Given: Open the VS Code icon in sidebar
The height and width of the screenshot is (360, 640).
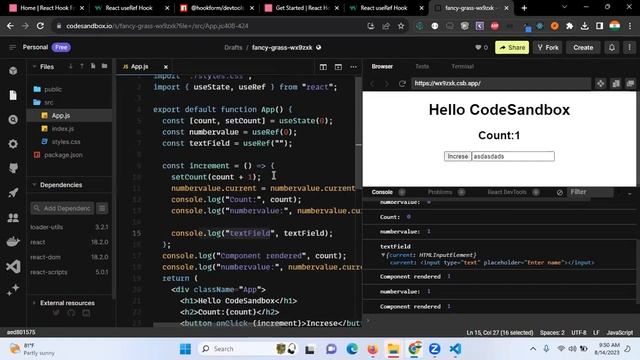Looking at the screenshot, I should click(13, 267).
